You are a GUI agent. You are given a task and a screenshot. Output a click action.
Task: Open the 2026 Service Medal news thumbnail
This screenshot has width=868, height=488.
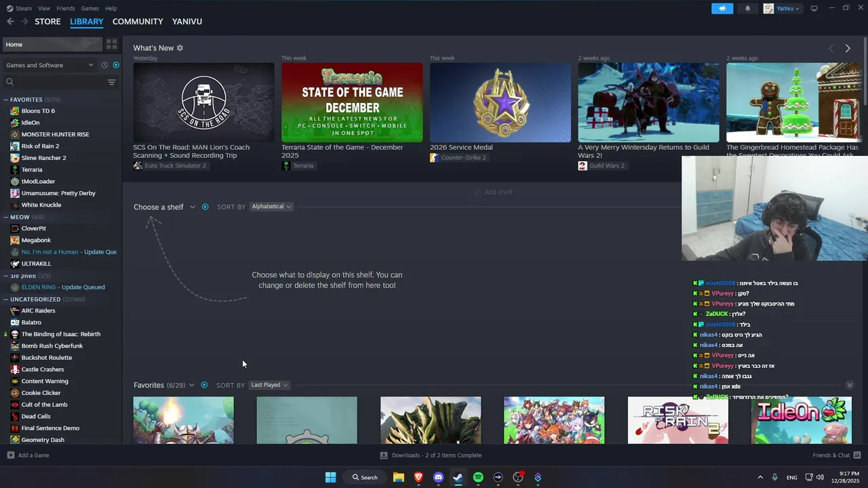point(500,102)
